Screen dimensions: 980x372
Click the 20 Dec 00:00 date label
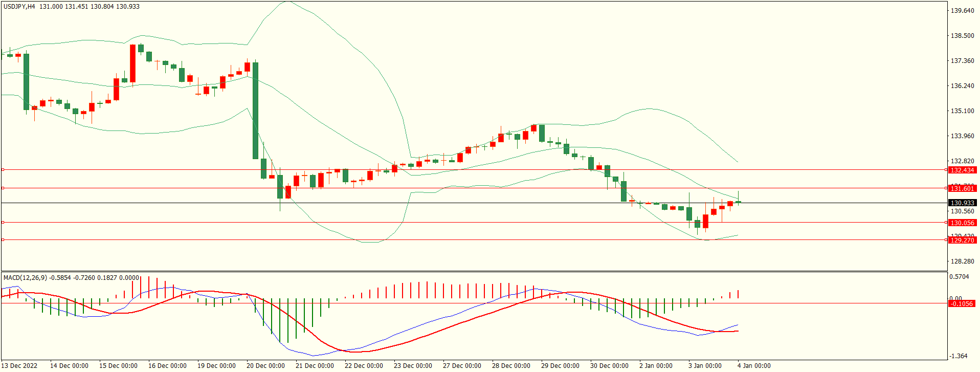click(265, 366)
